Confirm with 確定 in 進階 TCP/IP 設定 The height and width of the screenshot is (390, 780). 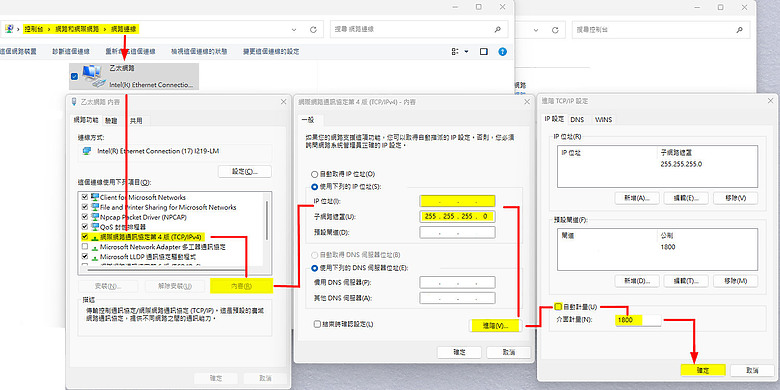pos(702,371)
